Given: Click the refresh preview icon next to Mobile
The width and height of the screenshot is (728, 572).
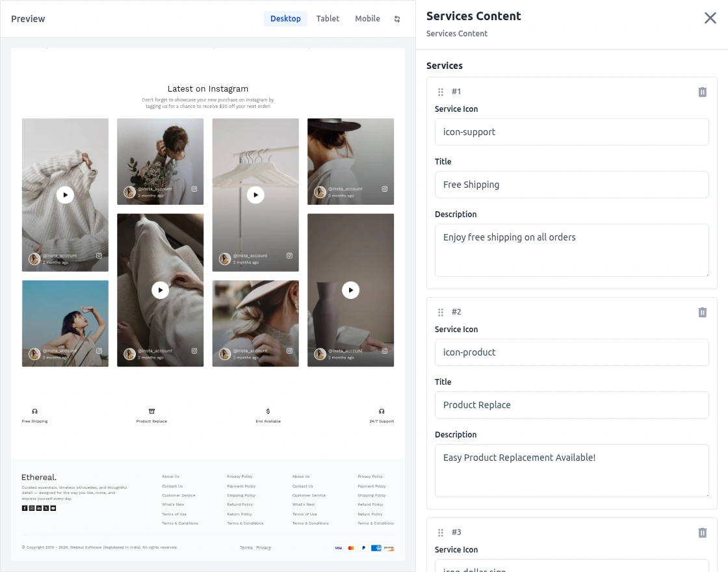Looking at the screenshot, I should coord(397,19).
